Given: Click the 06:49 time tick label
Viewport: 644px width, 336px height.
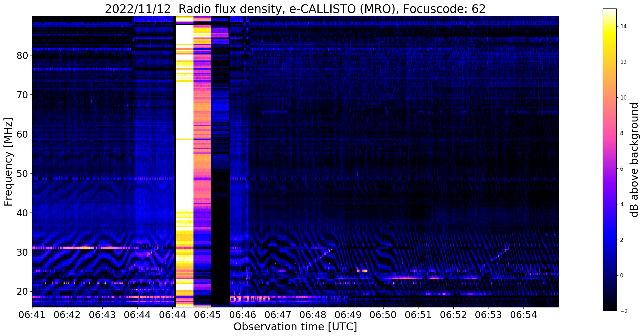Looking at the screenshot, I should (x=348, y=314).
